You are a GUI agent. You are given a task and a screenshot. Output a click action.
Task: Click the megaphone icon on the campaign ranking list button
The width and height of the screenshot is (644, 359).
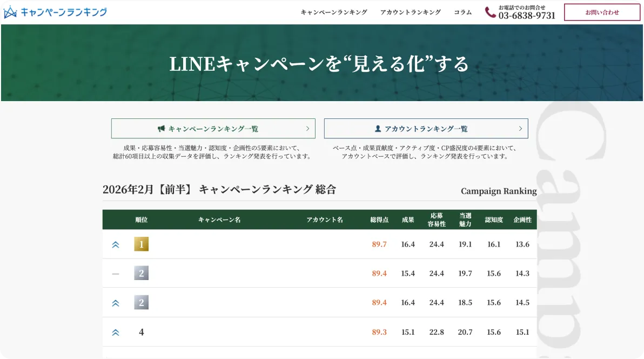[161, 128]
